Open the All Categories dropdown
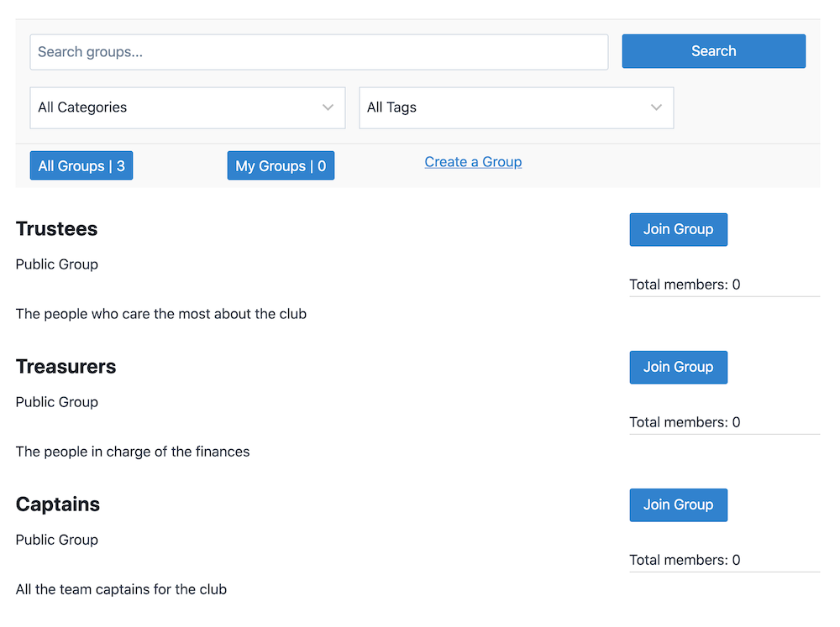The width and height of the screenshot is (840, 627). tap(187, 107)
